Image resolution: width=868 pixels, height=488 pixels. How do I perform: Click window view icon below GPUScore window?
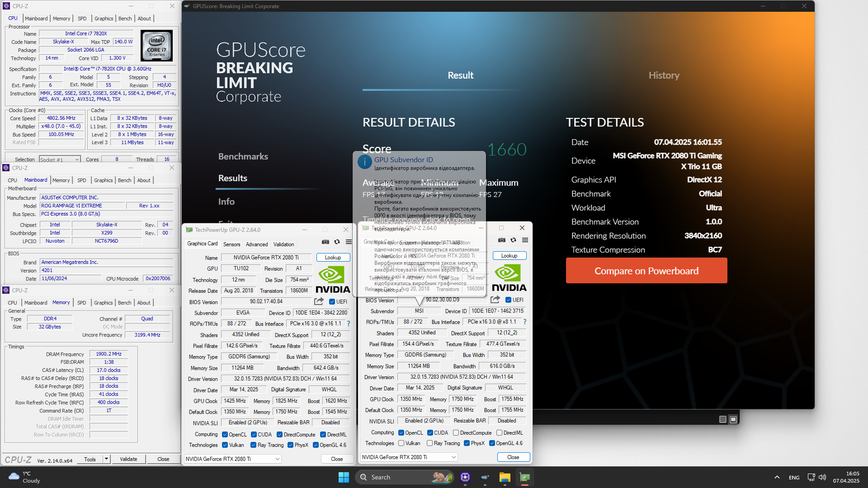733,419
